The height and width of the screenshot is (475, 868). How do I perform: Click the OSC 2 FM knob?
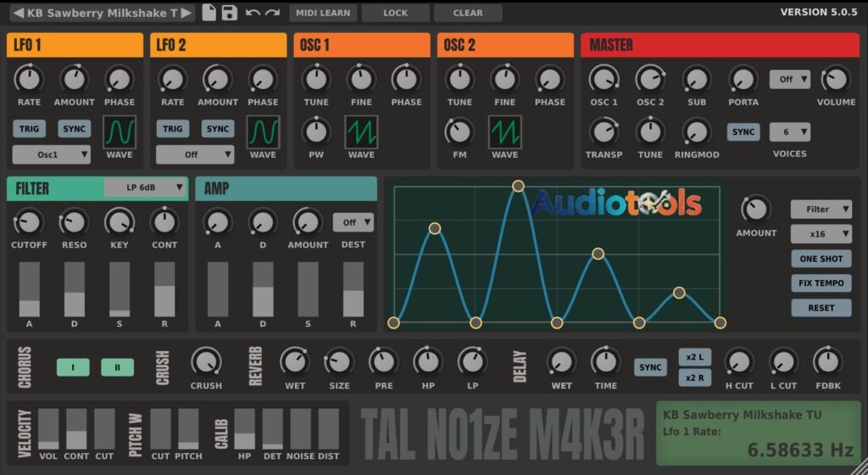point(459,131)
